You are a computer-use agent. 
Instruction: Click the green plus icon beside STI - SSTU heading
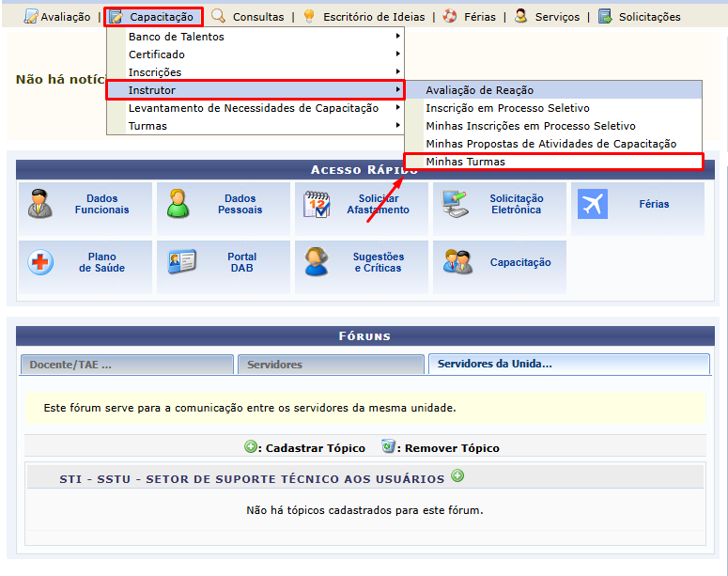tap(457, 476)
